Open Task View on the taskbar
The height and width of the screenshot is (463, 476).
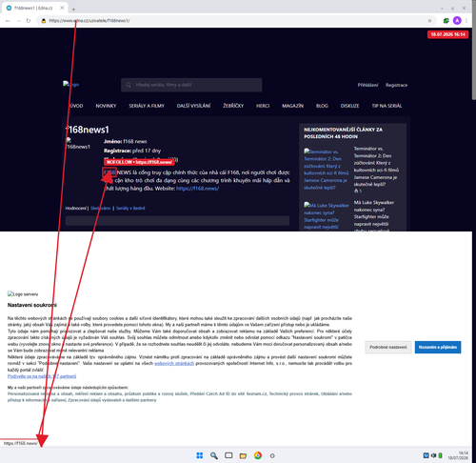point(228,455)
